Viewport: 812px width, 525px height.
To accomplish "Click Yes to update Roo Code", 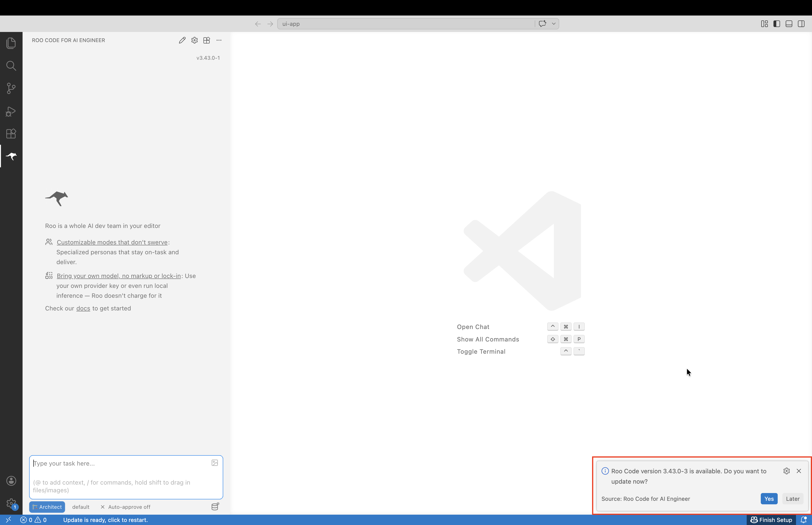I will (769, 498).
